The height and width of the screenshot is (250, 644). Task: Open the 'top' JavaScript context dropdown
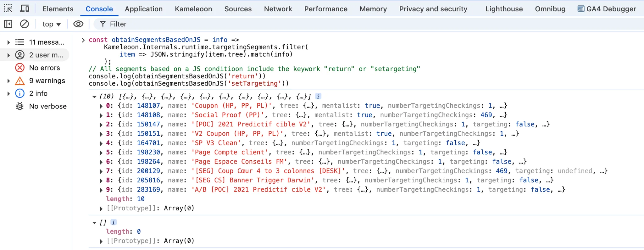click(51, 24)
